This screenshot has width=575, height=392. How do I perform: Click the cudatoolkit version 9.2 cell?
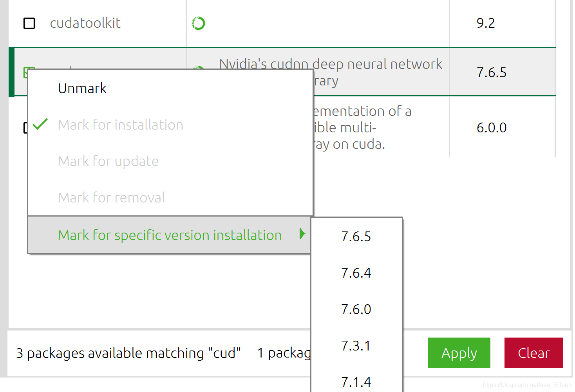click(486, 23)
